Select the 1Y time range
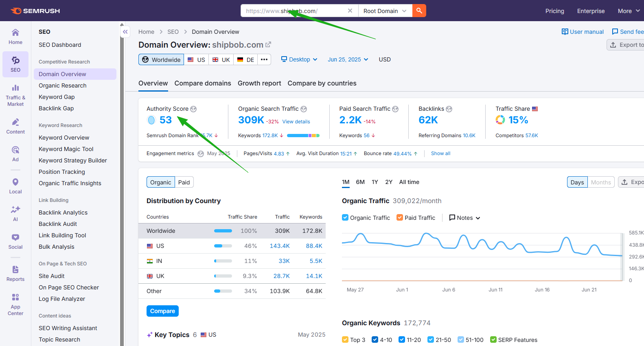The image size is (644, 346). coord(375,182)
